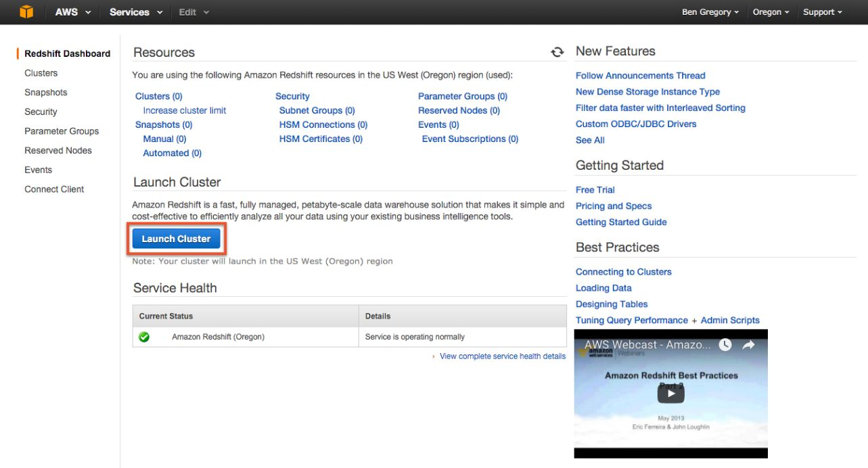The width and height of the screenshot is (868, 468).
Task: Click the watch later clock icon on video
Action: [x=725, y=345]
